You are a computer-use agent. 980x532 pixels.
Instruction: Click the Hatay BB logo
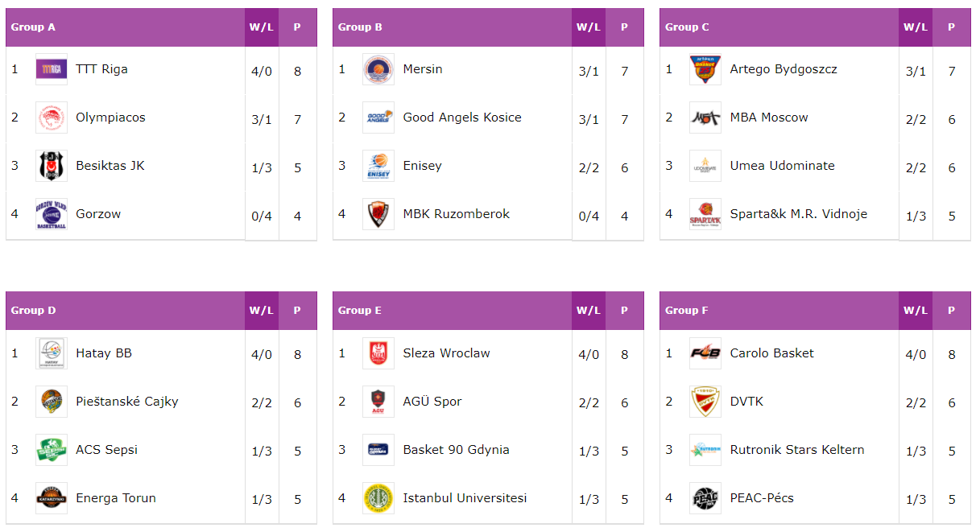(52, 353)
